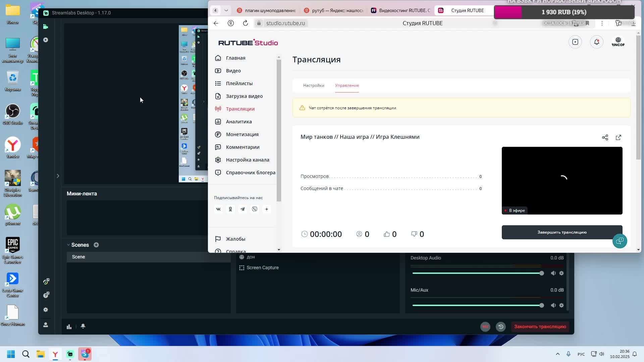The width and height of the screenshot is (644, 362).
Task: Add a new scene with plus icon
Action: click(96, 245)
